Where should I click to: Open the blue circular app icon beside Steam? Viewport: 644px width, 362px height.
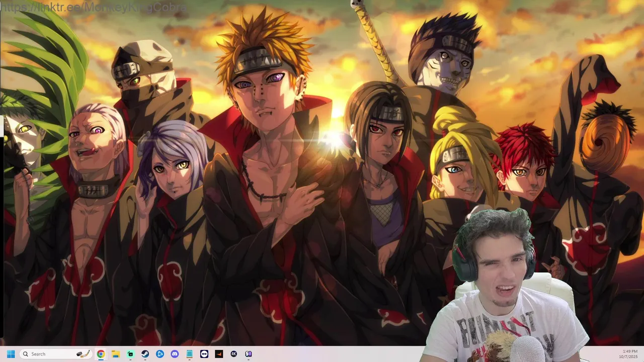[160, 354]
